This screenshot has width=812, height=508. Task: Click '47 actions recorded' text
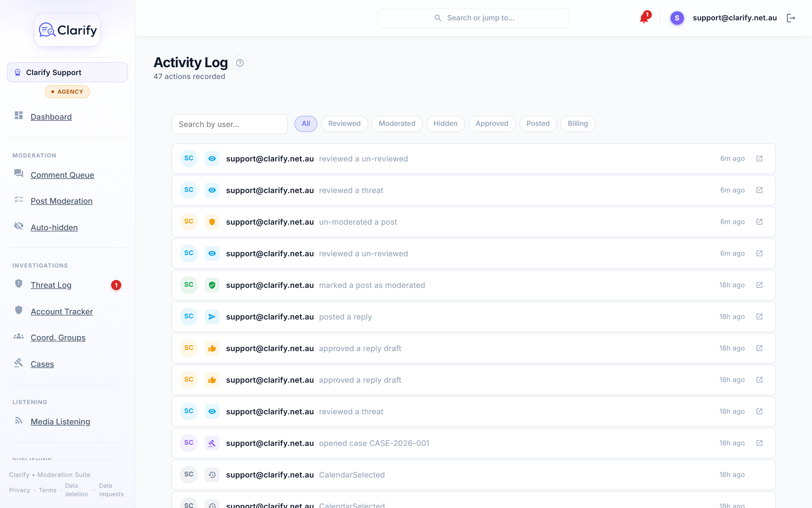[189, 76]
